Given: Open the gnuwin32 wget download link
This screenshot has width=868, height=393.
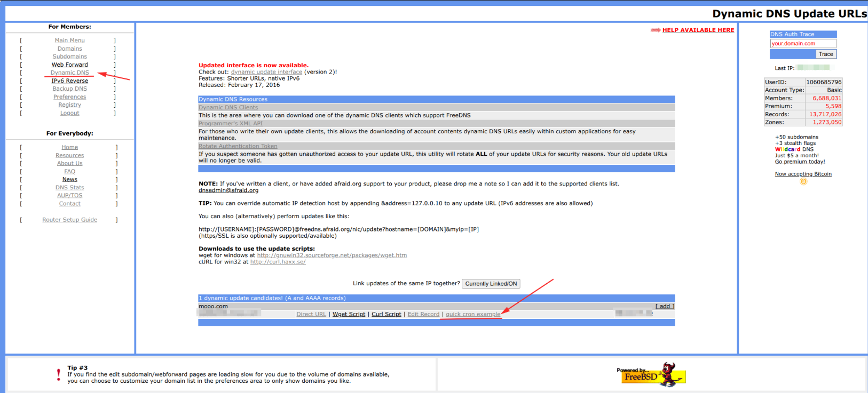Looking at the screenshot, I should pos(332,255).
